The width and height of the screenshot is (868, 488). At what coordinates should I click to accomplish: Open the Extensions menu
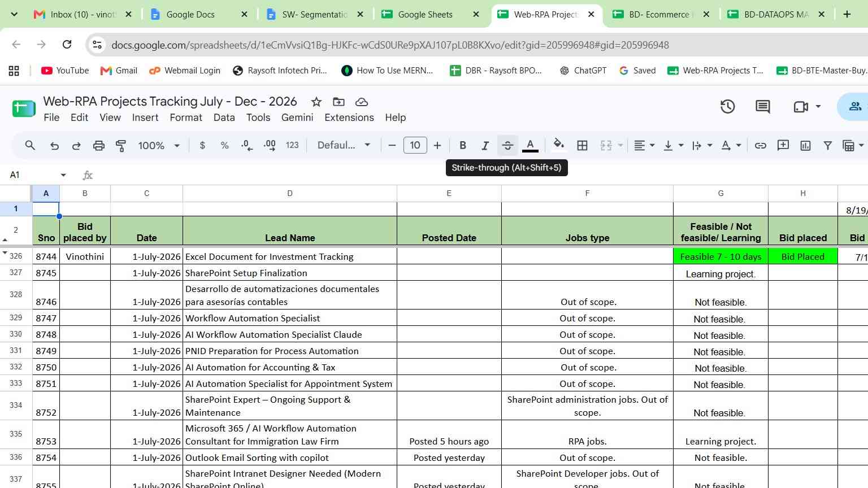click(x=349, y=117)
